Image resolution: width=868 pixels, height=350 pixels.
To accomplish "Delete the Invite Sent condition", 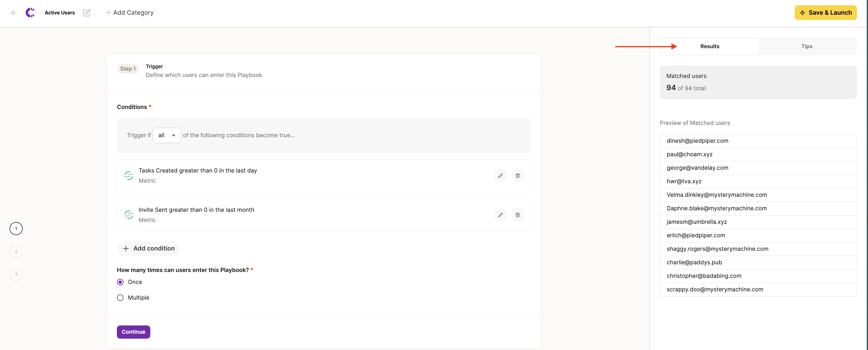I will click(x=517, y=215).
